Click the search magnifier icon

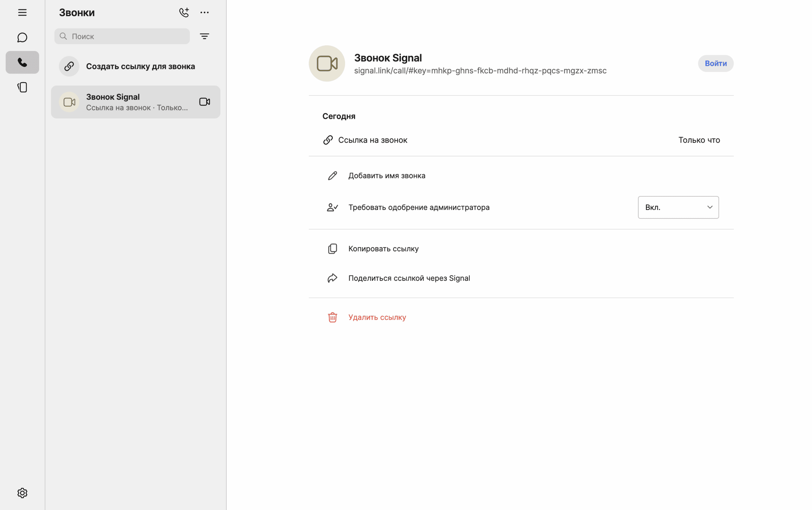coord(63,36)
